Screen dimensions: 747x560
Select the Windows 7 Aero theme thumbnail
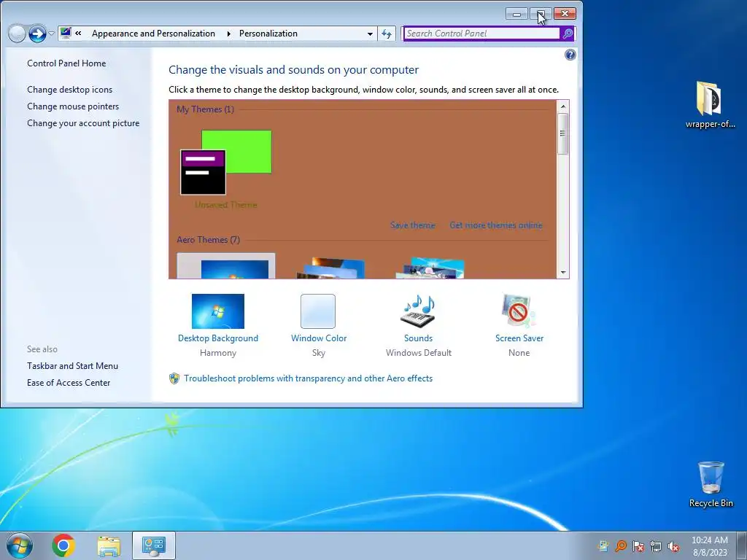coord(226,266)
